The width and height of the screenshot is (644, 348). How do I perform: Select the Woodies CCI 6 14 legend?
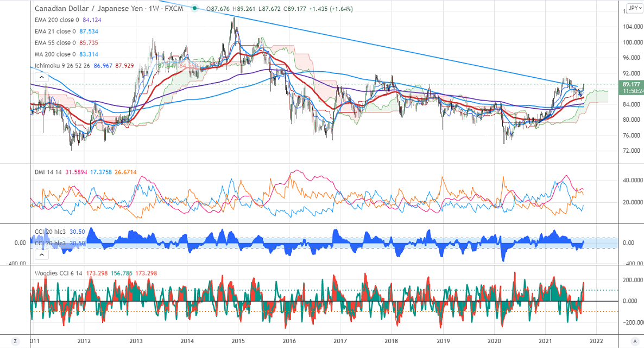tap(58, 273)
